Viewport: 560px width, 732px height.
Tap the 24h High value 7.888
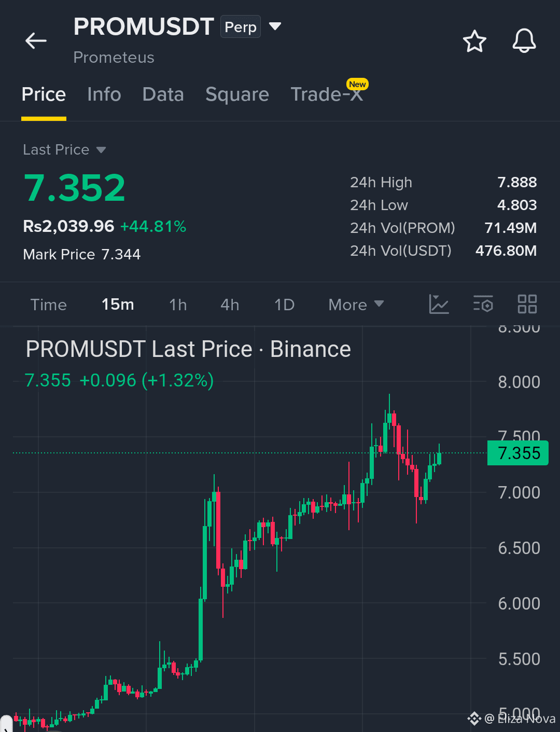(517, 182)
